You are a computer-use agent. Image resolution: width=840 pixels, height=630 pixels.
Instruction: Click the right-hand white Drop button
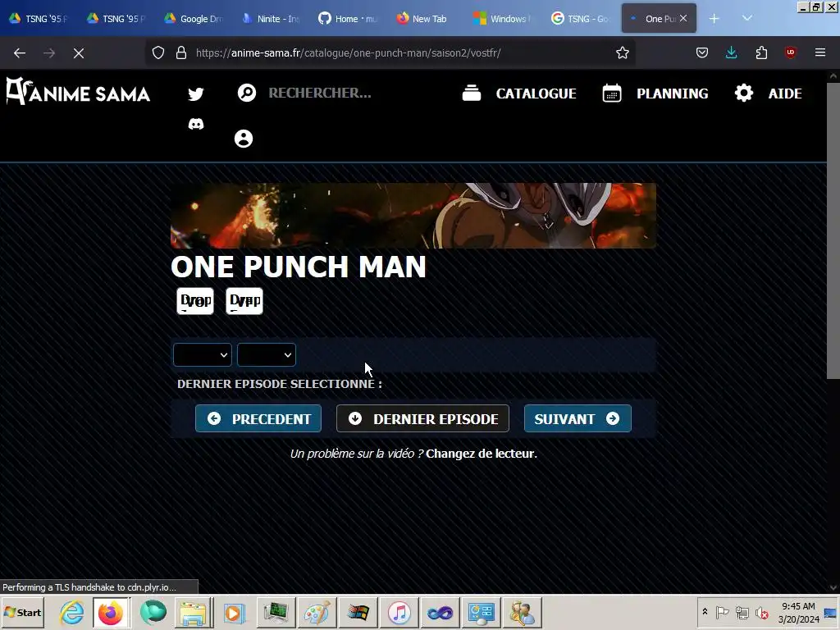point(244,300)
